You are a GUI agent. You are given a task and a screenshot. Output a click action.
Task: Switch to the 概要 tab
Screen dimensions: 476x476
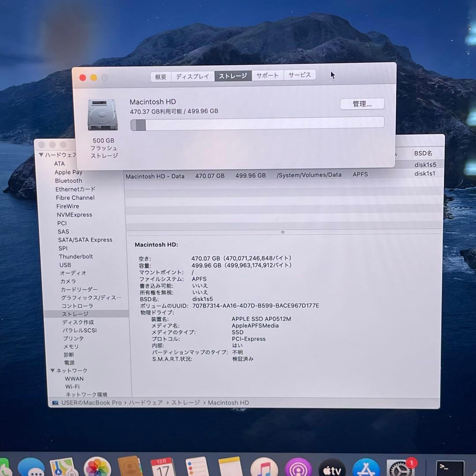tap(160, 76)
